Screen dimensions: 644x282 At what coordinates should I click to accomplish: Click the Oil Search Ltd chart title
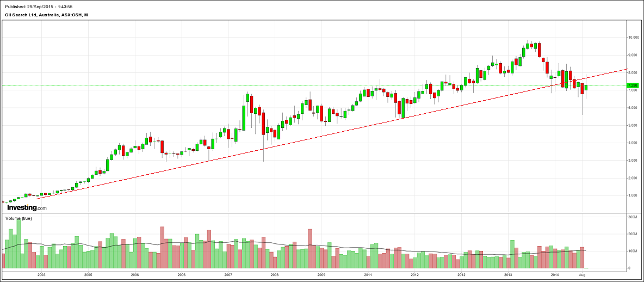pyautogui.click(x=46, y=15)
